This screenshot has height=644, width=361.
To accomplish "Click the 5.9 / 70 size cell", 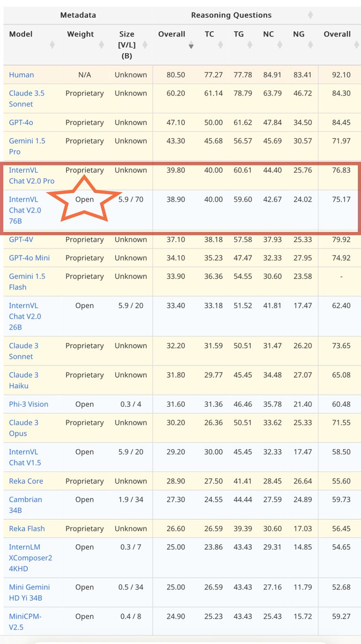I will click(x=131, y=199).
